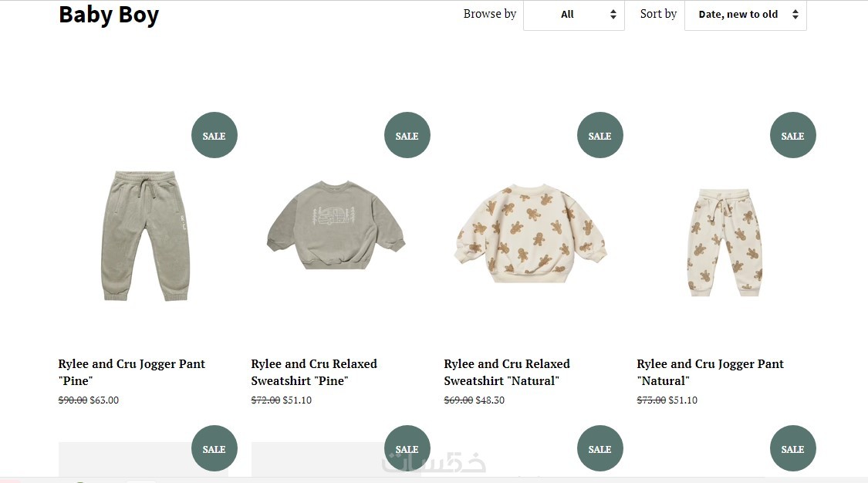Click the Baby Boy page heading
The height and width of the screenshot is (483, 868).
coord(109,15)
